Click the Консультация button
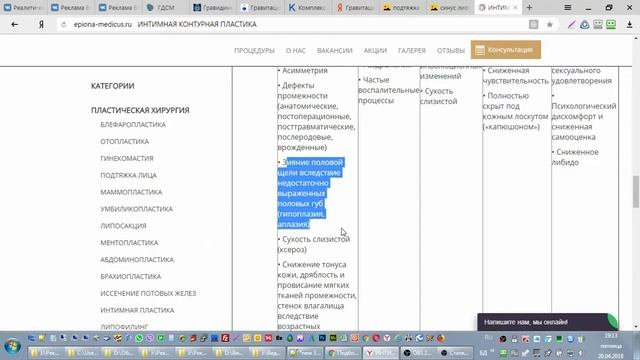640x360 pixels. 506,50
